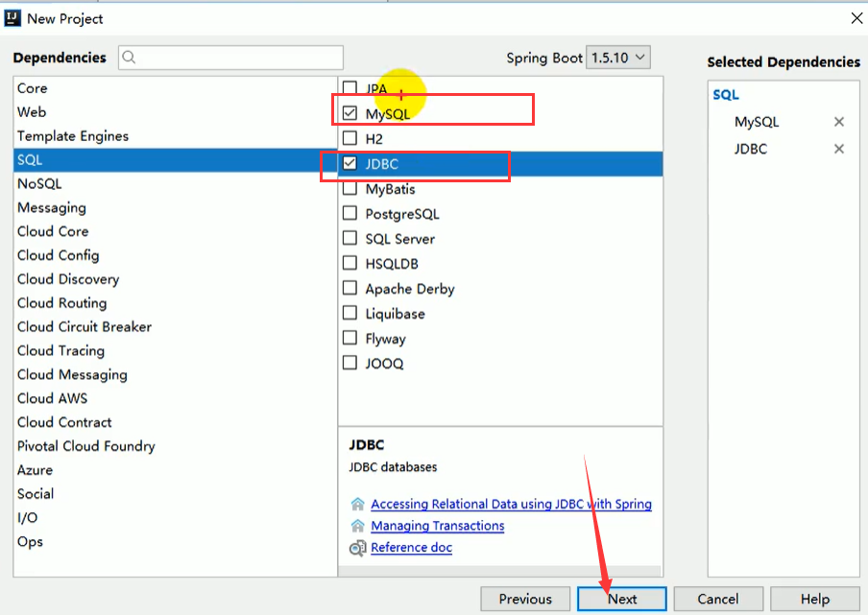Enable the HSQLDB checkbox

(350, 263)
